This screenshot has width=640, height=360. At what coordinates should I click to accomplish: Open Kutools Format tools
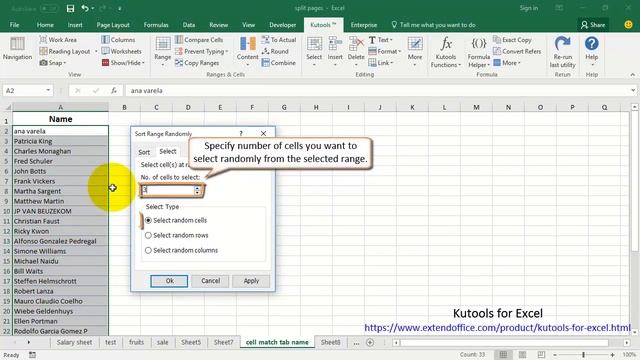(x=384, y=51)
